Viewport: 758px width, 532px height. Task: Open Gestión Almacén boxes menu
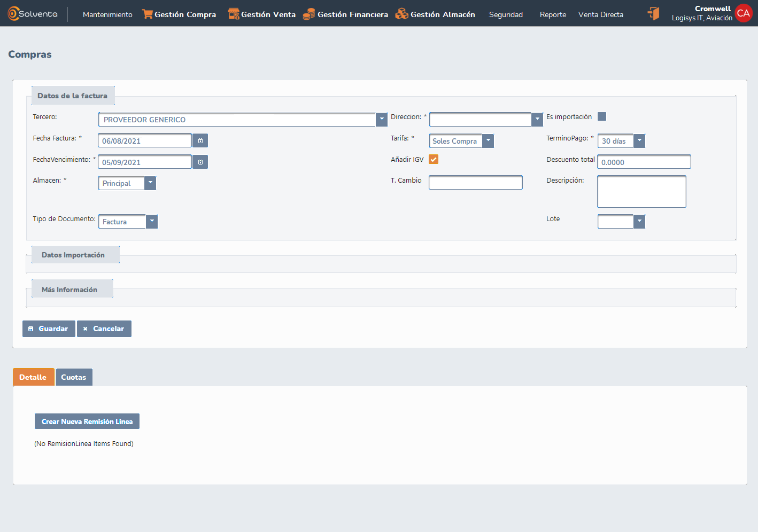pos(435,14)
